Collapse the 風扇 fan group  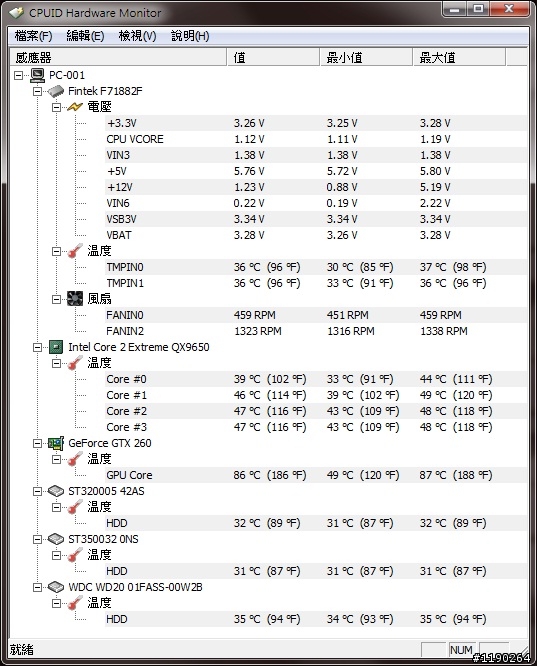56,299
